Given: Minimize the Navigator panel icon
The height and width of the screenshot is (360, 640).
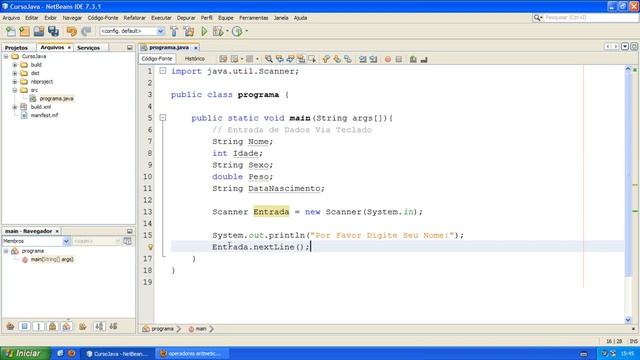Looking at the screenshot, I should (x=129, y=231).
